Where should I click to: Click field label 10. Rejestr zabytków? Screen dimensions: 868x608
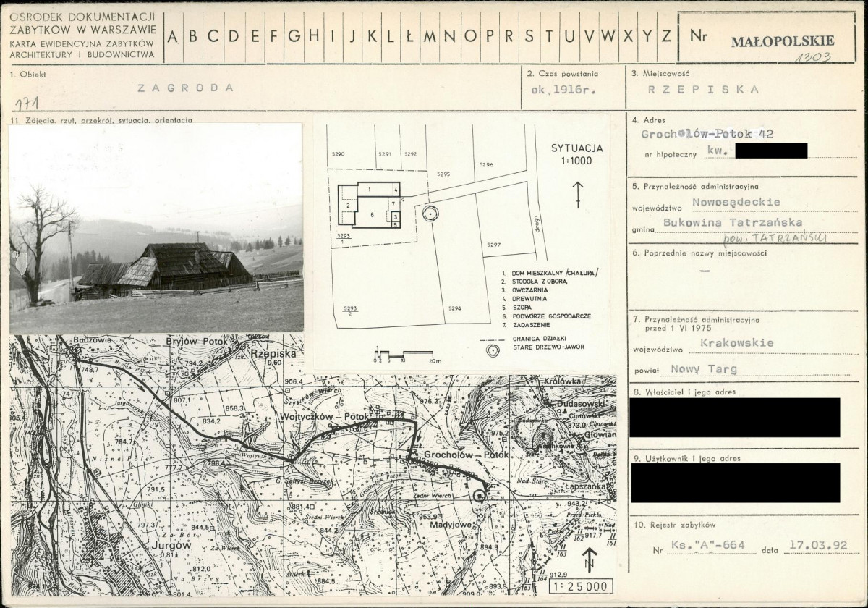tap(674, 525)
